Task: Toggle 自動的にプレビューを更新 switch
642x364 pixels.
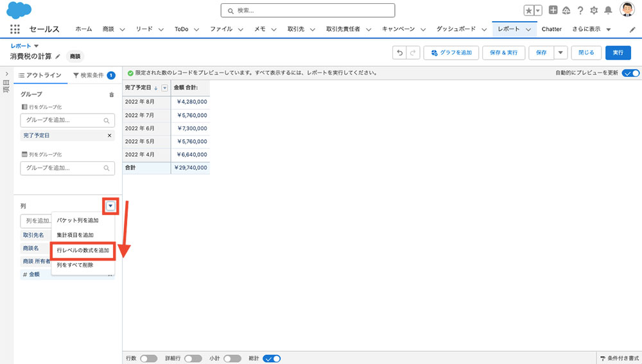Action: (x=630, y=73)
